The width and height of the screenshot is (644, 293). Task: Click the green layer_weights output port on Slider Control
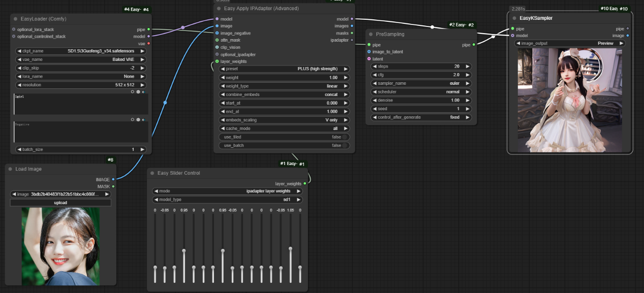(x=304, y=184)
